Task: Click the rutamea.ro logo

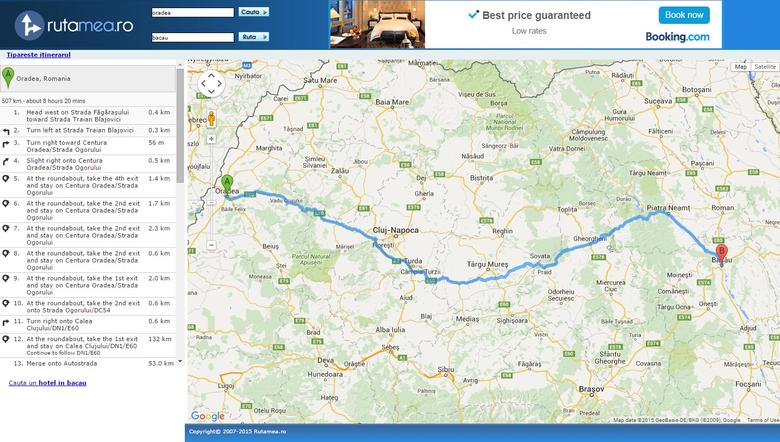Action: click(74, 25)
